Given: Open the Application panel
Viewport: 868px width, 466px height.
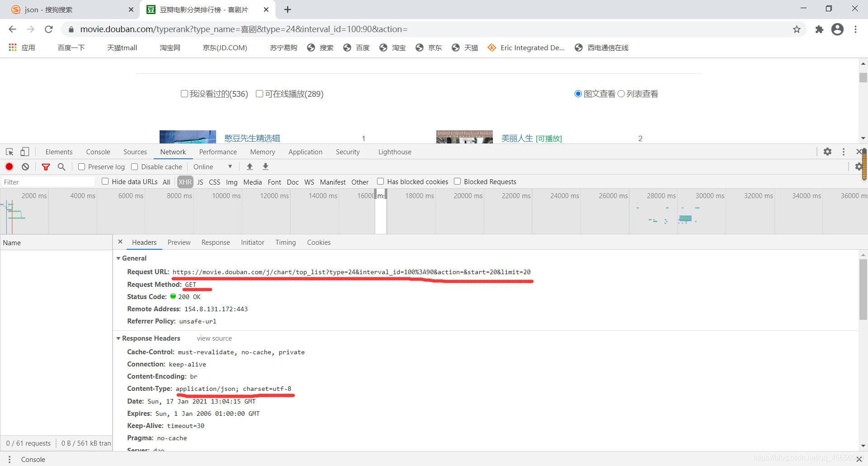Looking at the screenshot, I should point(306,152).
